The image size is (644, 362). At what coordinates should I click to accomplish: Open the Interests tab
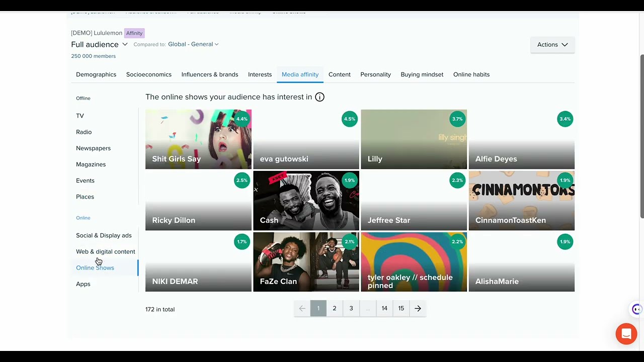(x=260, y=74)
